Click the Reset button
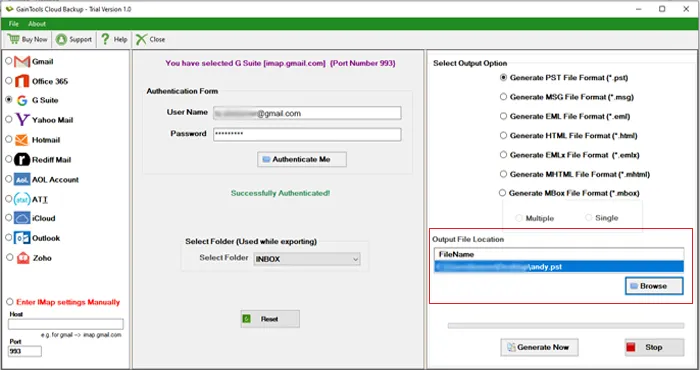This screenshot has width=700, height=370. click(x=270, y=319)
